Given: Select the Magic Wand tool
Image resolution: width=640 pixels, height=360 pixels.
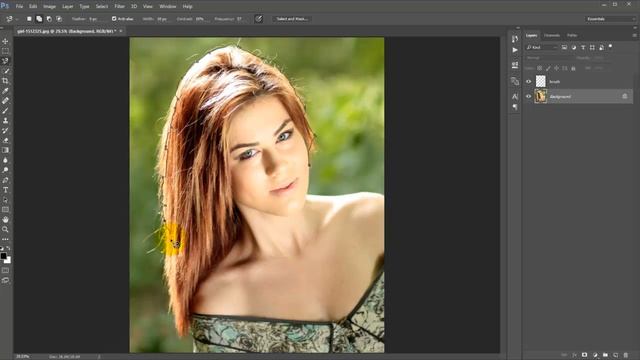Looking at the screenshot, I should pyautogui.click(x=5, y=71).
